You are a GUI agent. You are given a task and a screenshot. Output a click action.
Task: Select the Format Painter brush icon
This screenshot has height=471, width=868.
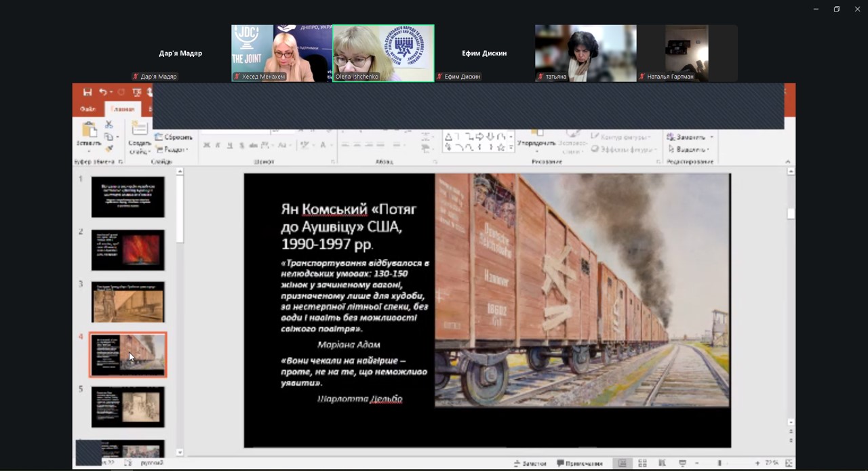pyautogui.click(x=108, y=149)
